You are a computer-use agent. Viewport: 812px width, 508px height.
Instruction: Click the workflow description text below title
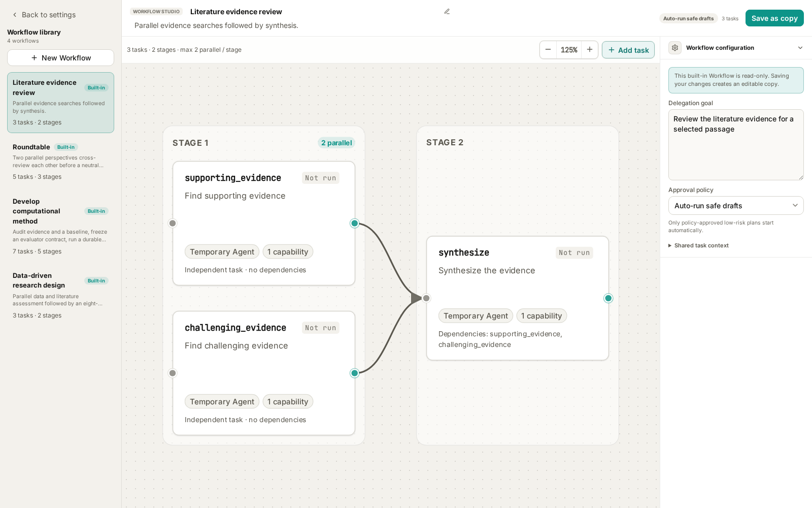(216, 25)
